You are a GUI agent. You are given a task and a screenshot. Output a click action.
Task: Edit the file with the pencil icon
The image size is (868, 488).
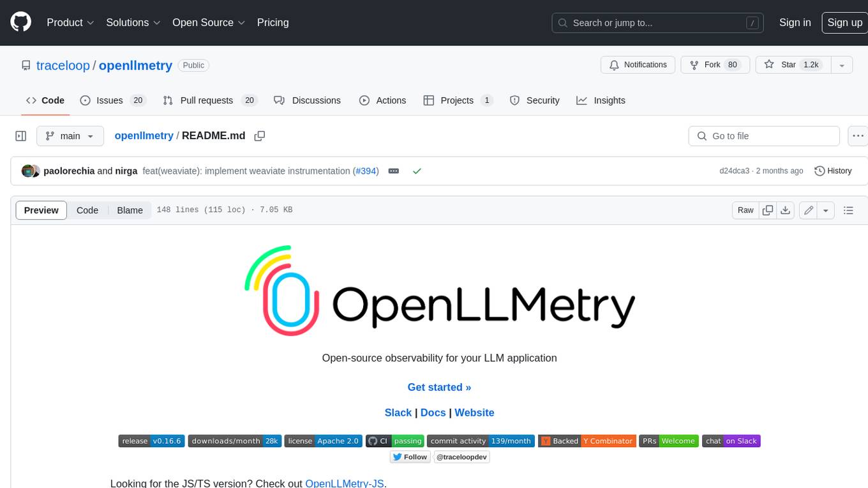(809, 210)
